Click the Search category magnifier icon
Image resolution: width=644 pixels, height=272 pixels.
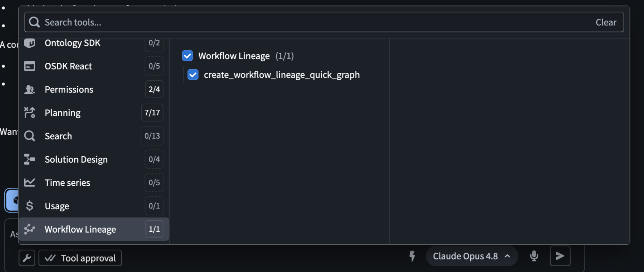(29, 136)
